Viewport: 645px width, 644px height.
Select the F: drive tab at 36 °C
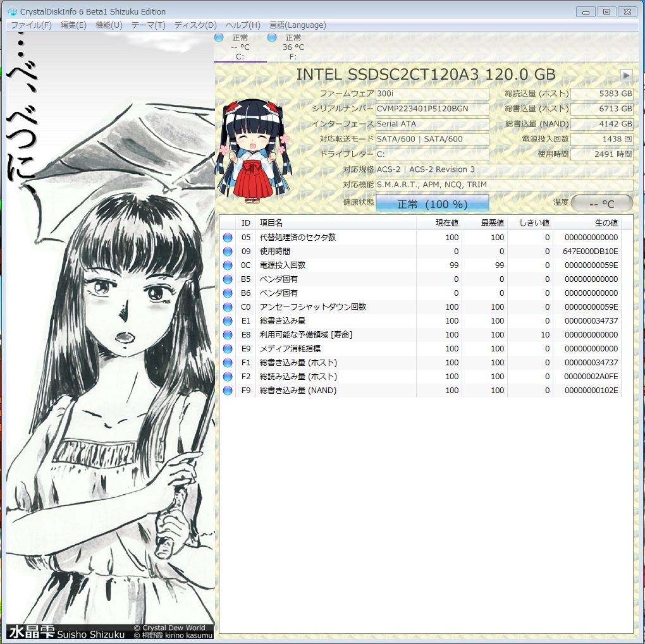pos(293,47)
